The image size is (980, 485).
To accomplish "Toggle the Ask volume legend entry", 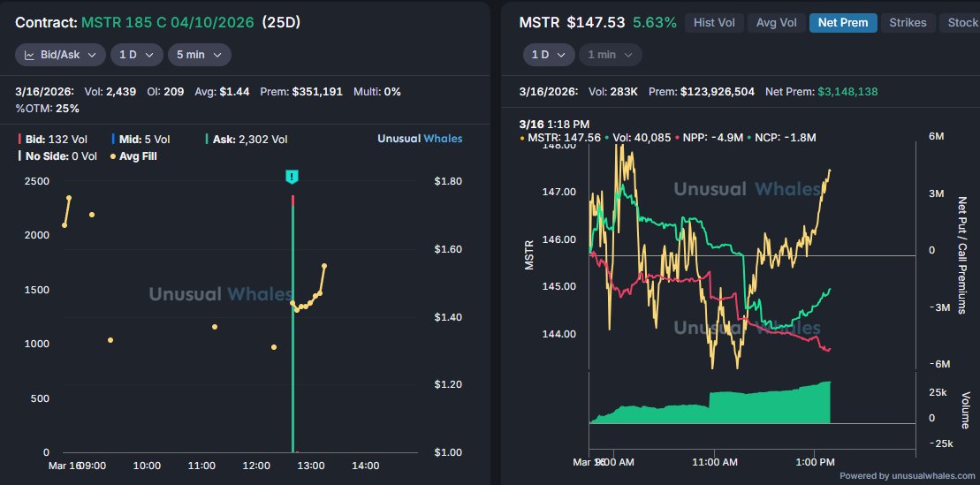I will click(247, 140).
